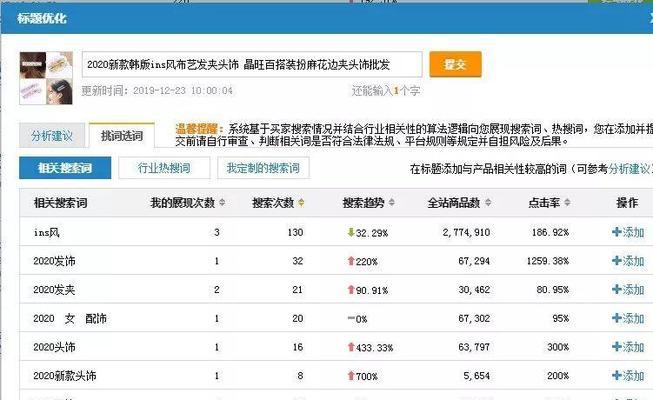Add the 2020发饰 keyword via 添加
Image resolution: width=653 pixels, height=400 pixels.
(628, 261)
